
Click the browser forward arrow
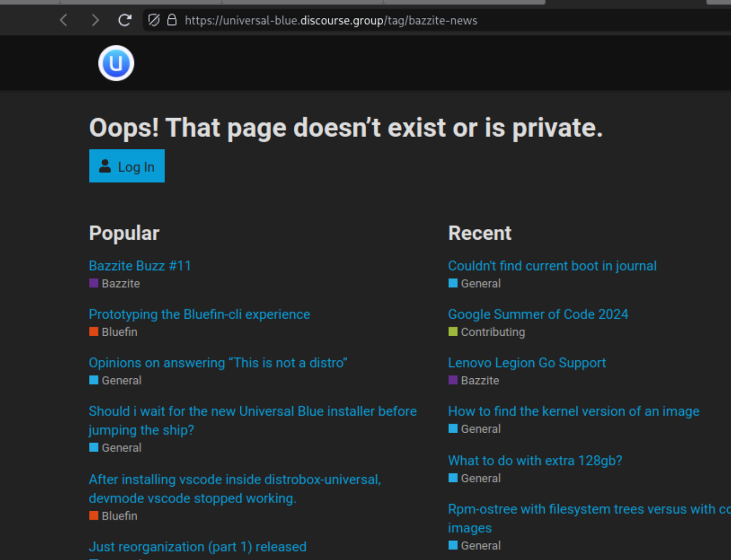tap(95, 21)
